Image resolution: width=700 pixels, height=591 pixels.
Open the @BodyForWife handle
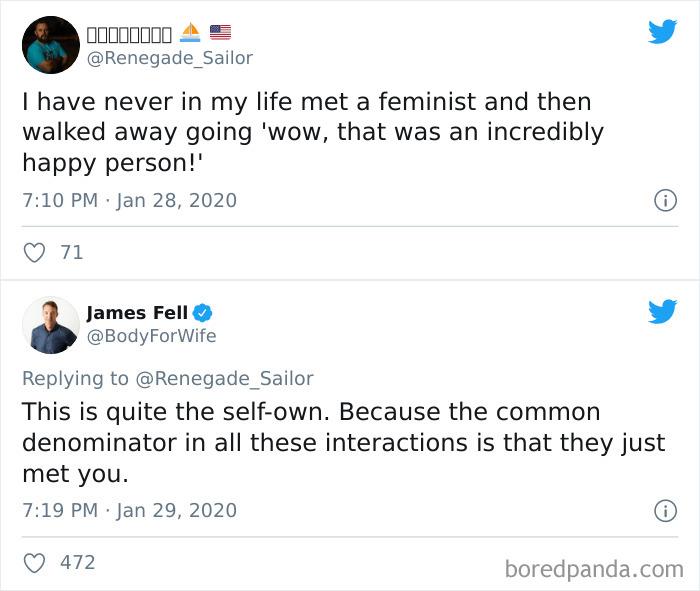[x=151, y=336]
